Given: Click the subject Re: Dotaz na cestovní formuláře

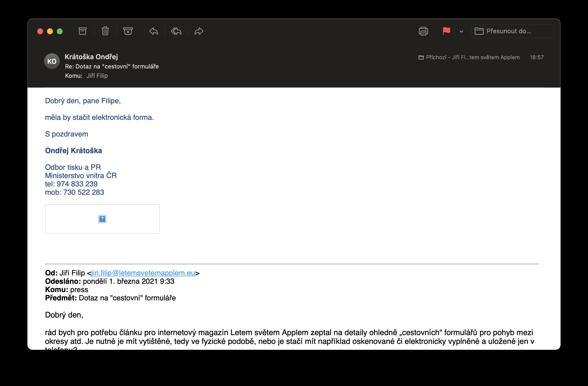Looking at the screenshot, I should pos(112,66).
